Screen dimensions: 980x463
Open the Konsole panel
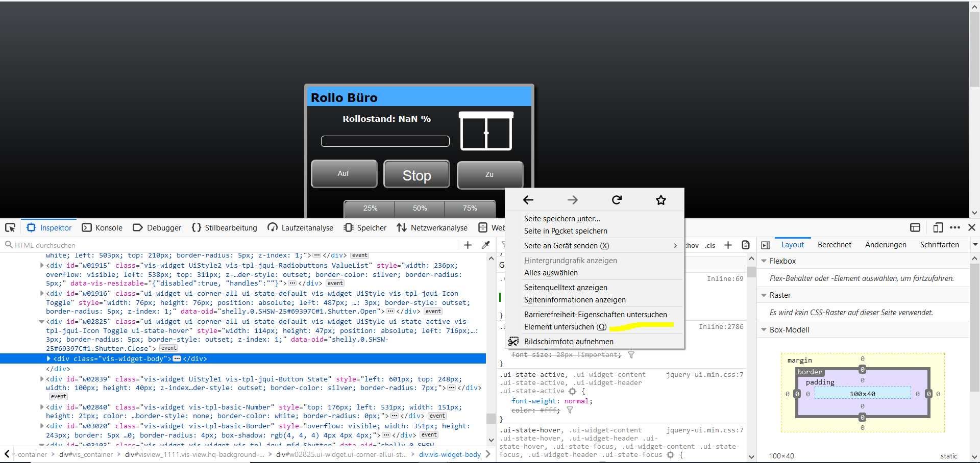[103, 227]
